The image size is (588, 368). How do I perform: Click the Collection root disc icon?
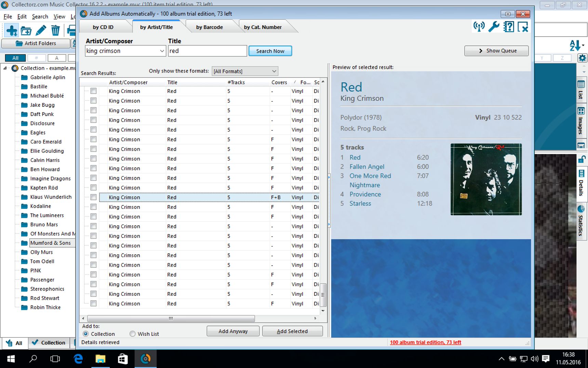15,68
